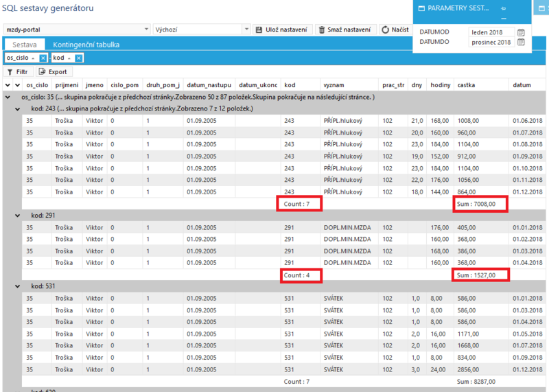
Task: Sort by os_cislo column header
Action: pos(37,84)
